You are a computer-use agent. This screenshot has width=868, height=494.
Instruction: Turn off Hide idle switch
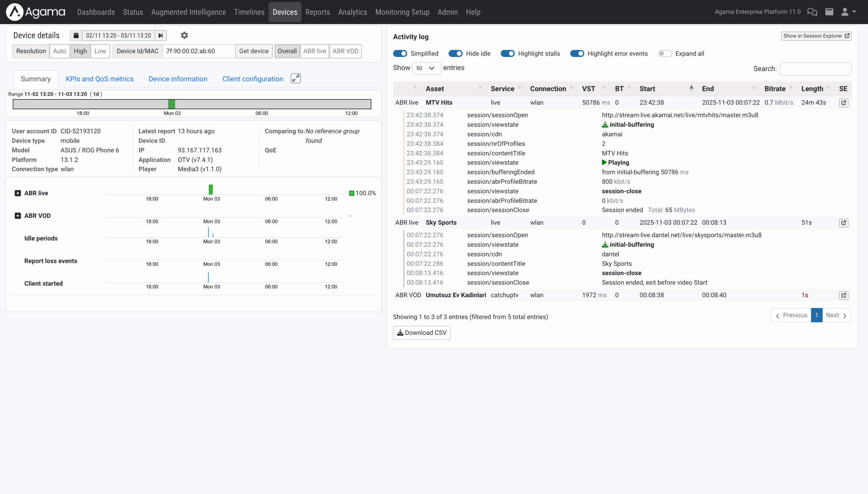(455, 54)
